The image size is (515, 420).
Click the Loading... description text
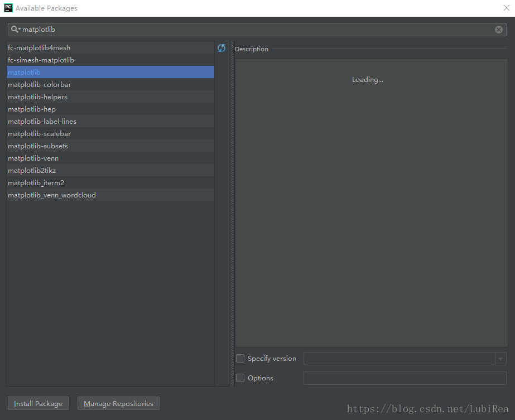point(368,80)
